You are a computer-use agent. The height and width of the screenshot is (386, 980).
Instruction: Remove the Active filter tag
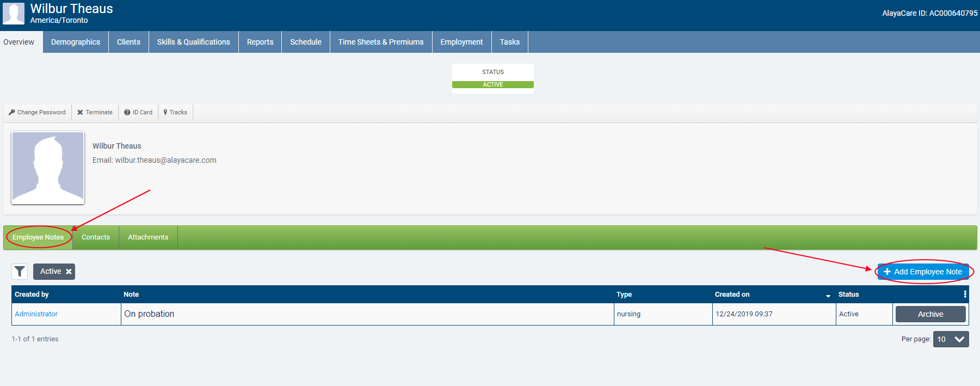coord(69,272)
